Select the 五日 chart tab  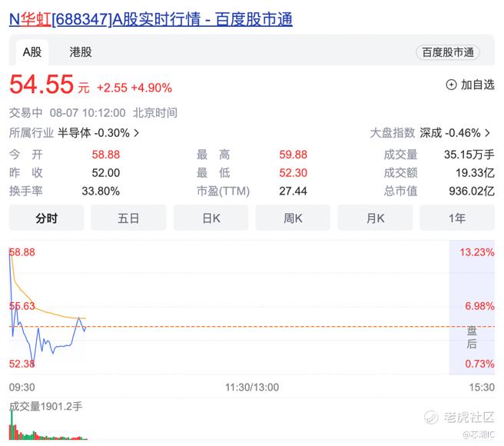pos(128,218)
